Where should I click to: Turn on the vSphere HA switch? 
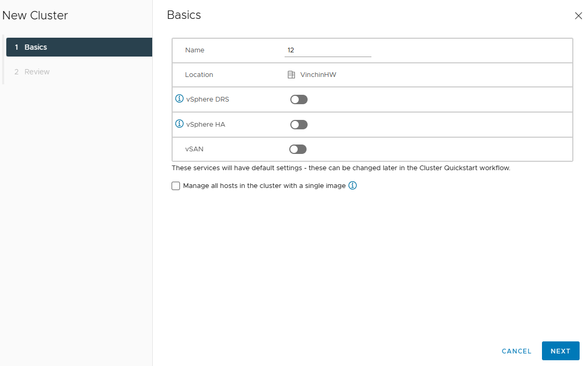[299, 125]
